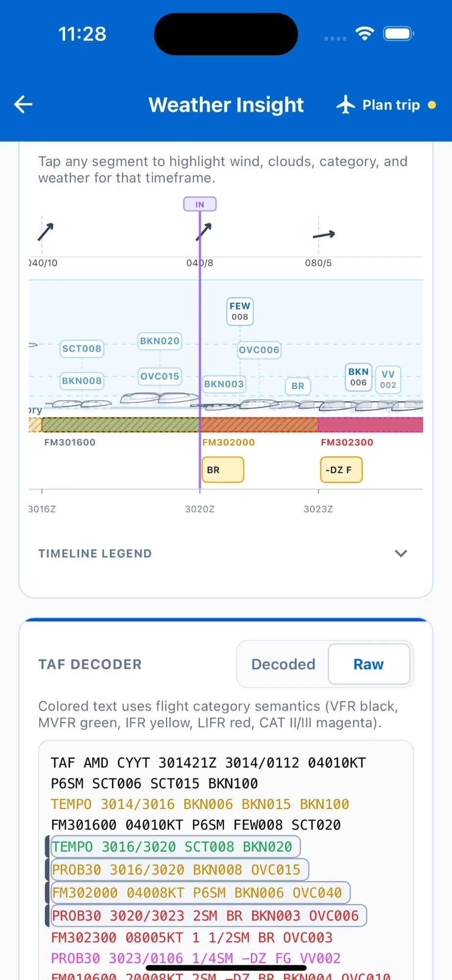Tap the IN timeline marker label
The height and width of the screenshot is (980, 452).
pyautogui.click(x=200, y=204)
